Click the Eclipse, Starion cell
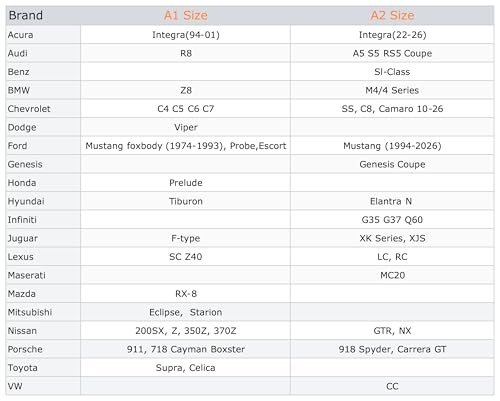The width and height of the screenshot is (500, 401). click(186, 312)
